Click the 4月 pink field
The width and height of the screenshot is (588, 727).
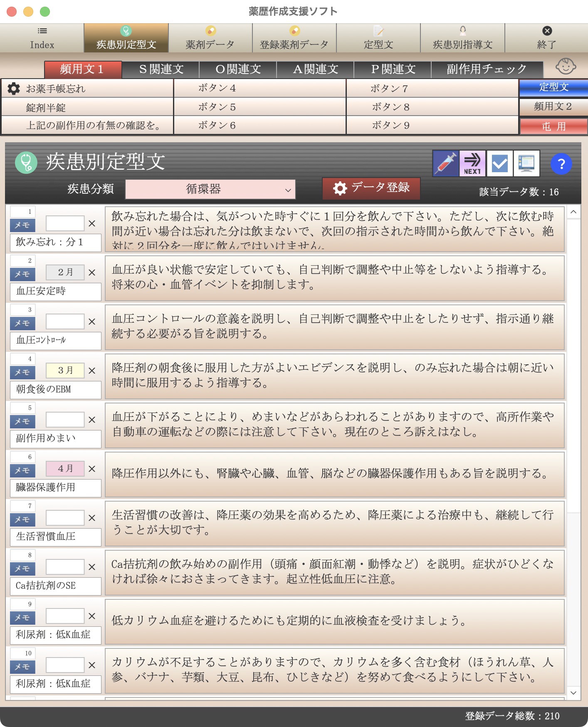(65, 468)
